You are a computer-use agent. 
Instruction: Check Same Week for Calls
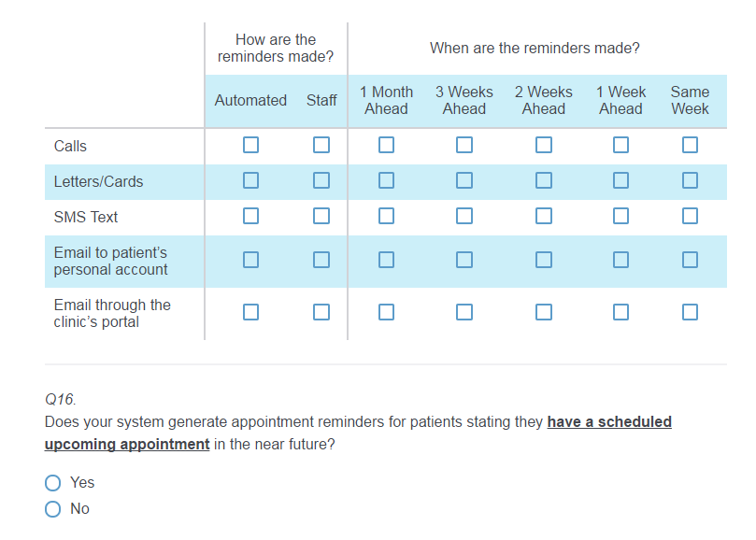(x=690, y=145)
